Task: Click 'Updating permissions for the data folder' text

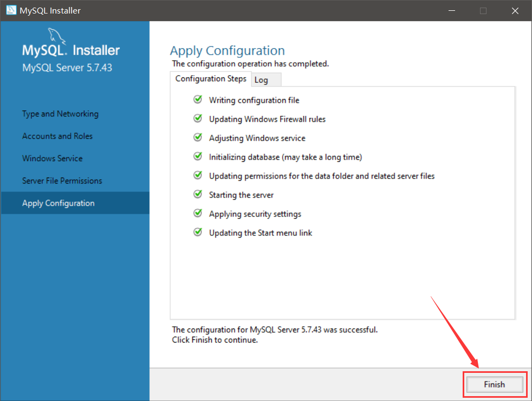Action: tap(322, 176)
